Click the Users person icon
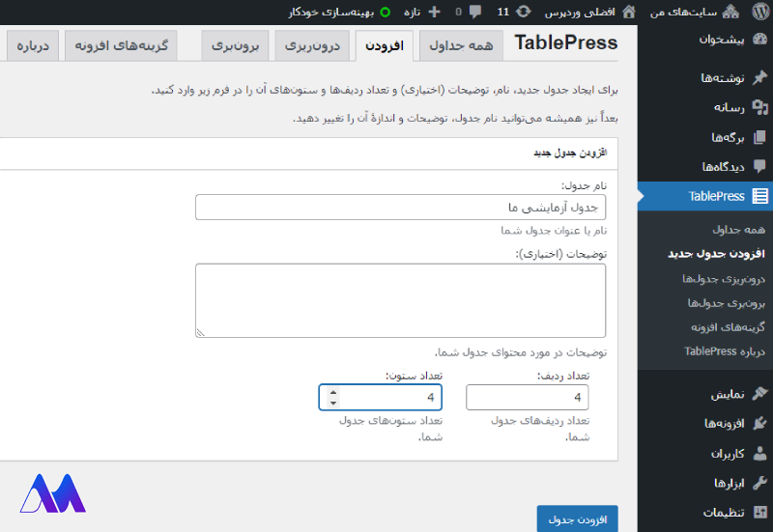The image size is (773, 532). (760, 453)
